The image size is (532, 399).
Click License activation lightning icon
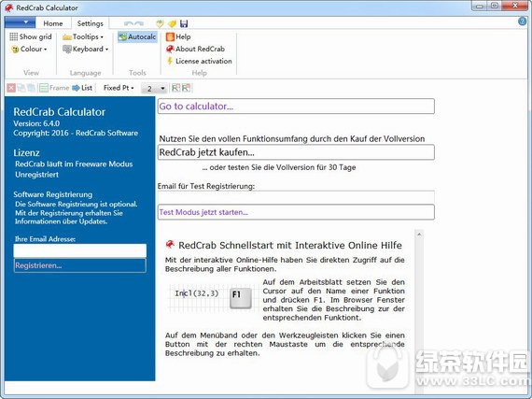[x=170, y=61]
